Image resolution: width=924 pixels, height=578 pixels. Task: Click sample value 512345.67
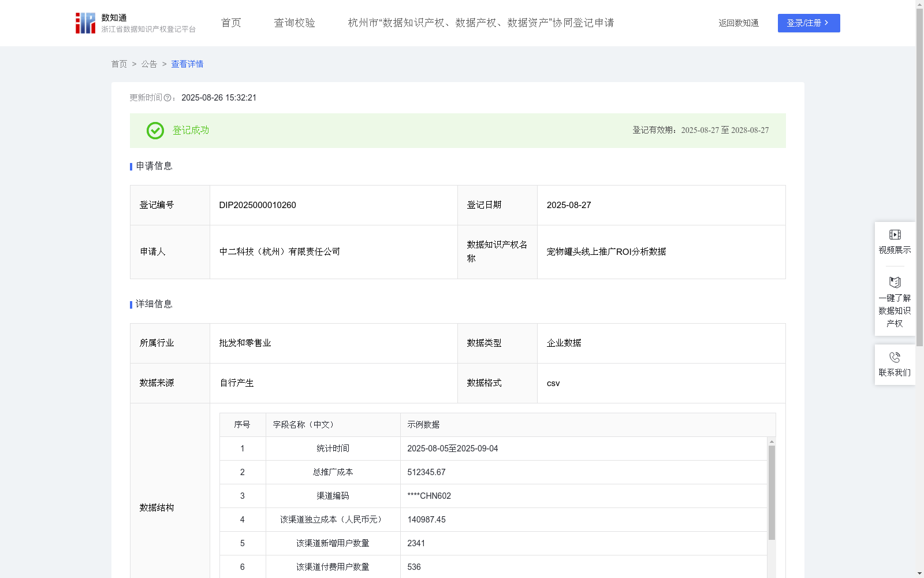[426, 472]
